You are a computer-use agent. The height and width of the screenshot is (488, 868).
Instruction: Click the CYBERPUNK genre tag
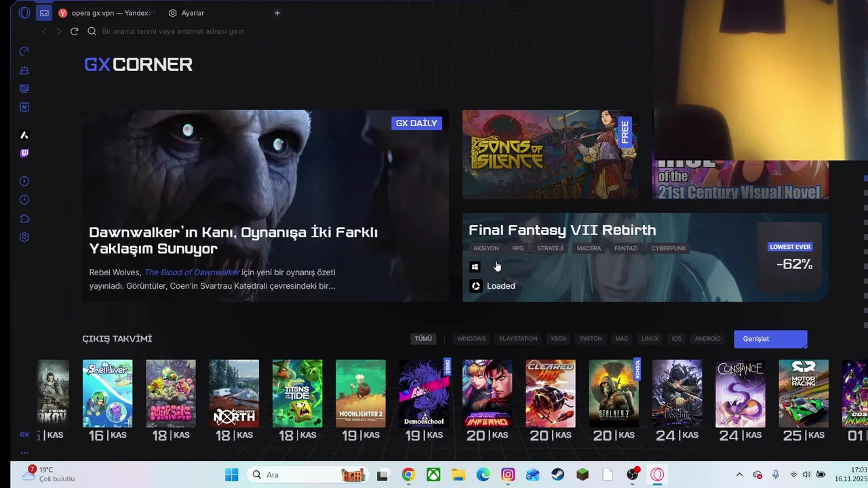click(x=669, y=248)
